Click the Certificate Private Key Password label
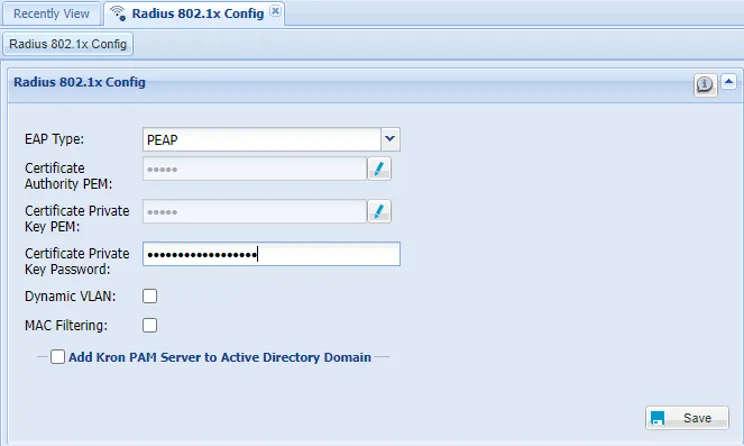 tap(77, 261)
